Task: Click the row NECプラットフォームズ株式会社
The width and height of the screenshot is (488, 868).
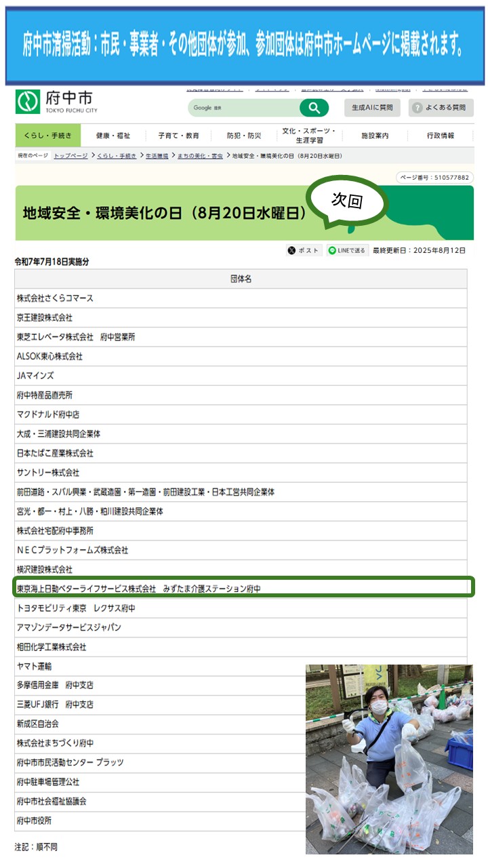Action: [241, 550]
